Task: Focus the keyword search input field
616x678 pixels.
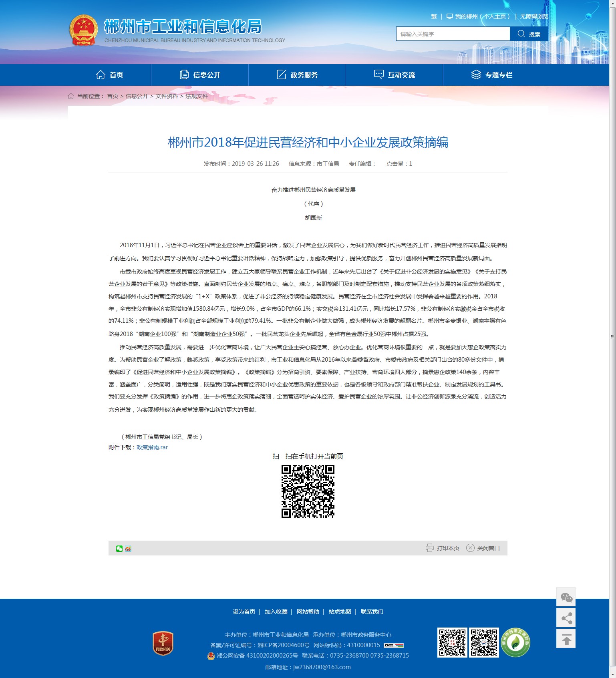Action: pos(453,34)
